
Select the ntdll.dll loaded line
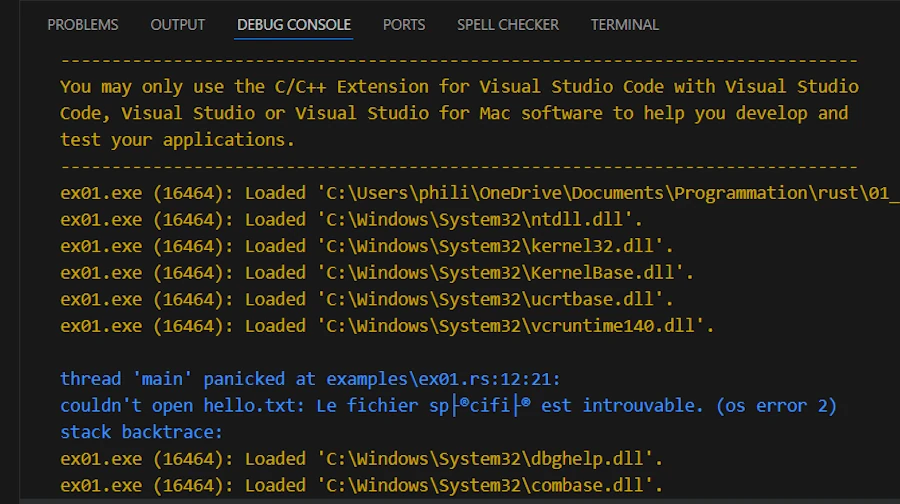tap(351, 219)
